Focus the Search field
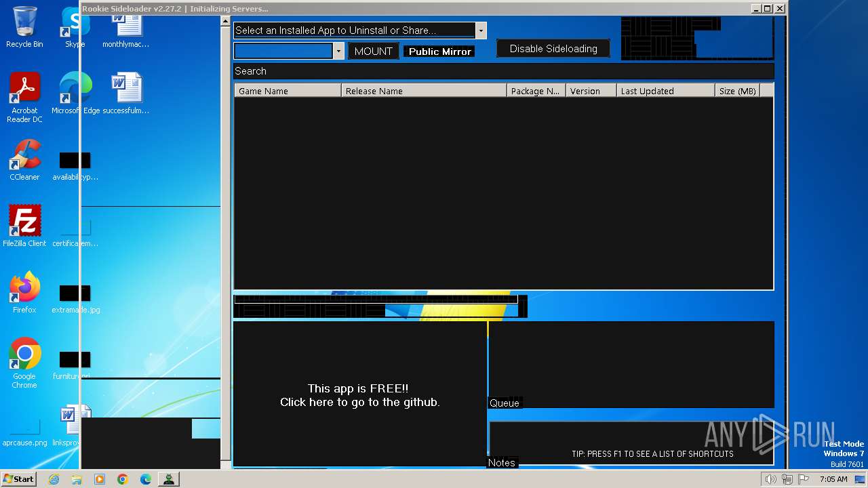Screen dimensions: 868x488 point(503,71)
